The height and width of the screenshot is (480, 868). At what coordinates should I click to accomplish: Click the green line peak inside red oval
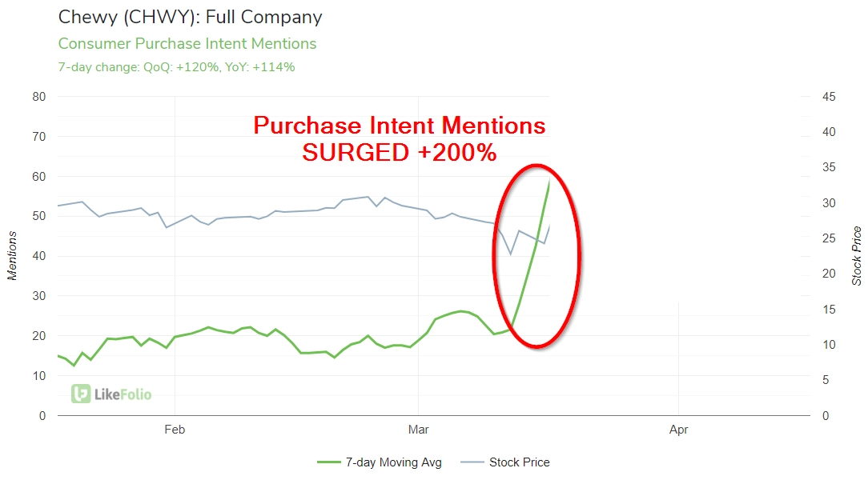[549, 181]
